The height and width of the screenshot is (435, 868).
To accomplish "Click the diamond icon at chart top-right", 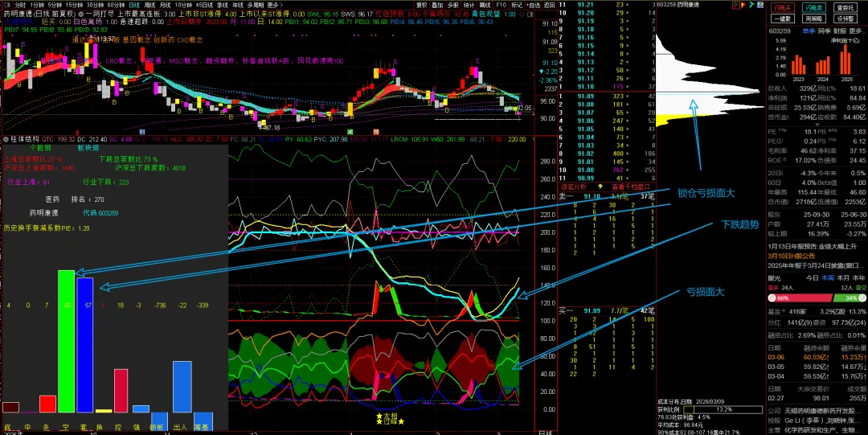I will click(x=522, y=14).
